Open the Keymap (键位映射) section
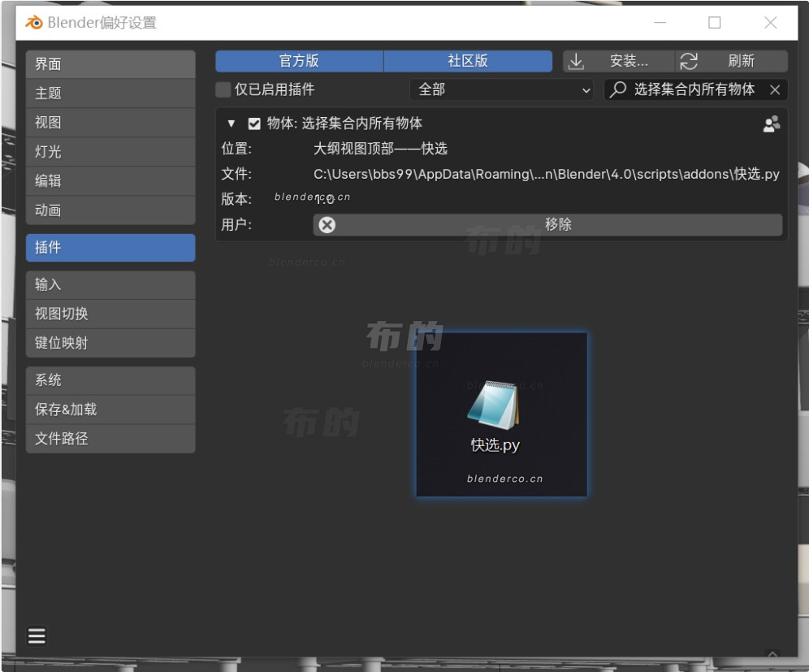 110,343
